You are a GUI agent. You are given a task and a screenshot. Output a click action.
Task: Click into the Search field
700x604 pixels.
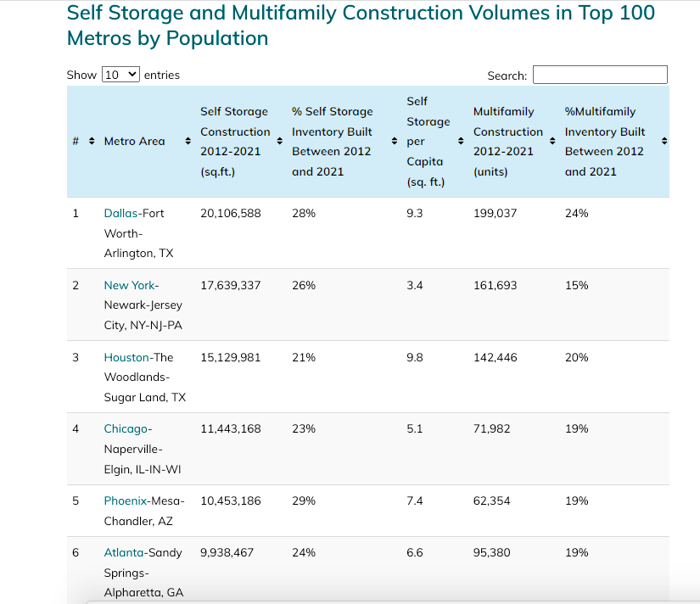(x=599, y=75)
